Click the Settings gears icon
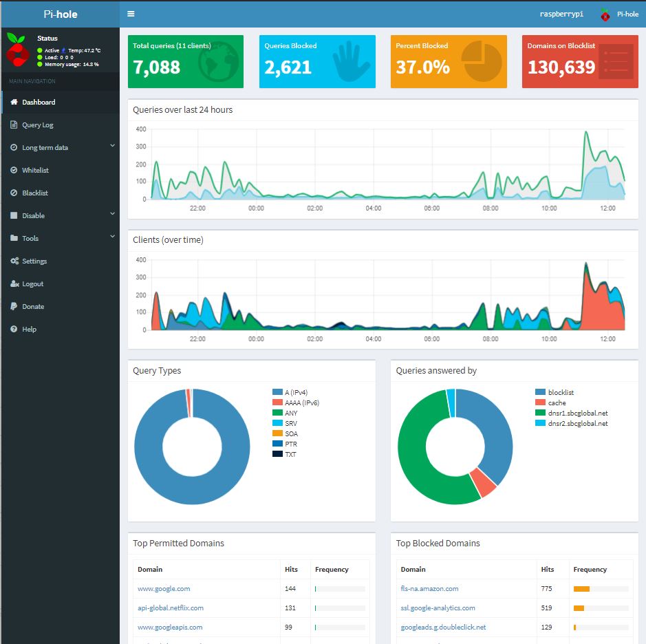646x644 pixels. point(12,261)
